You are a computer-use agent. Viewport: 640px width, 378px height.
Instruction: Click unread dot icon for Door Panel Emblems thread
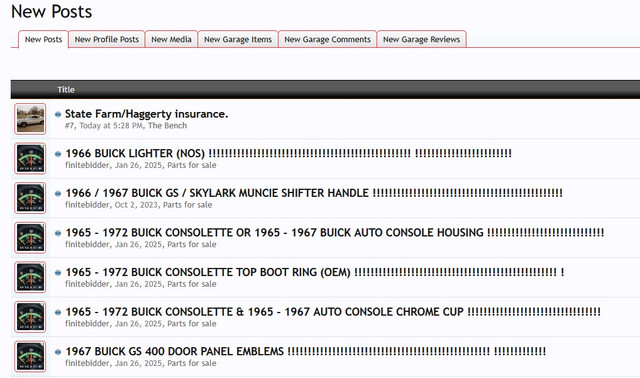coord(58,352)
